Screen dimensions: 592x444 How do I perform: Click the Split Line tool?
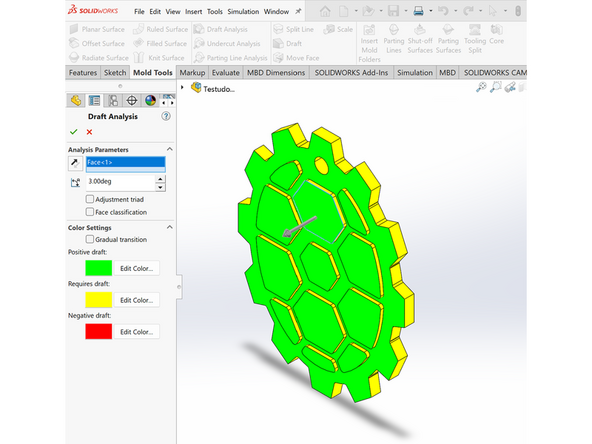click(x=294, y=29)
